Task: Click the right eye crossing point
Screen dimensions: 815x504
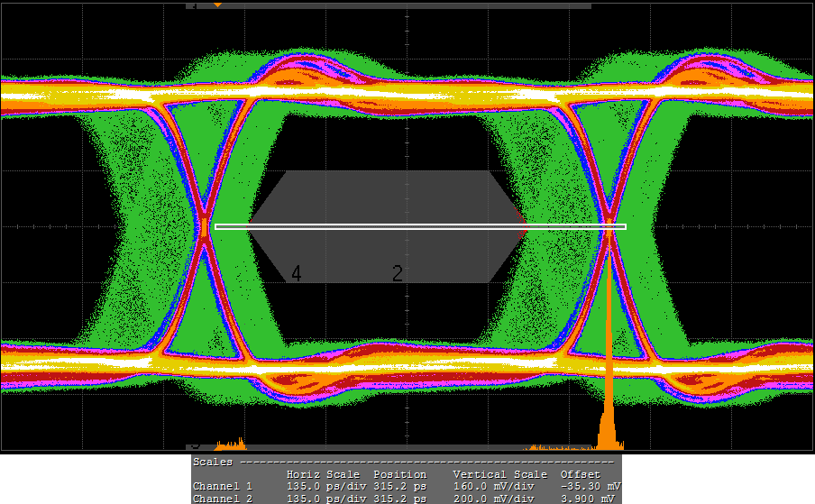Action: [x=609, y=226]
